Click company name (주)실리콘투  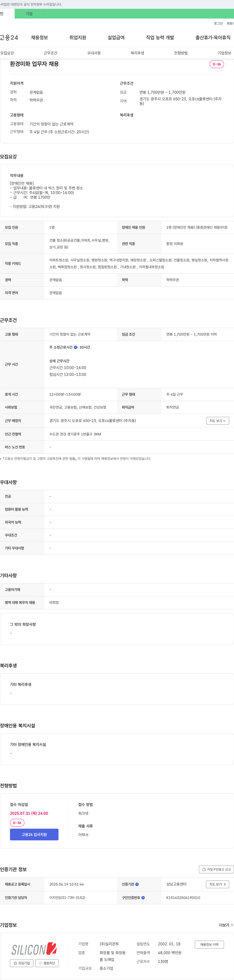coord(109,944)
